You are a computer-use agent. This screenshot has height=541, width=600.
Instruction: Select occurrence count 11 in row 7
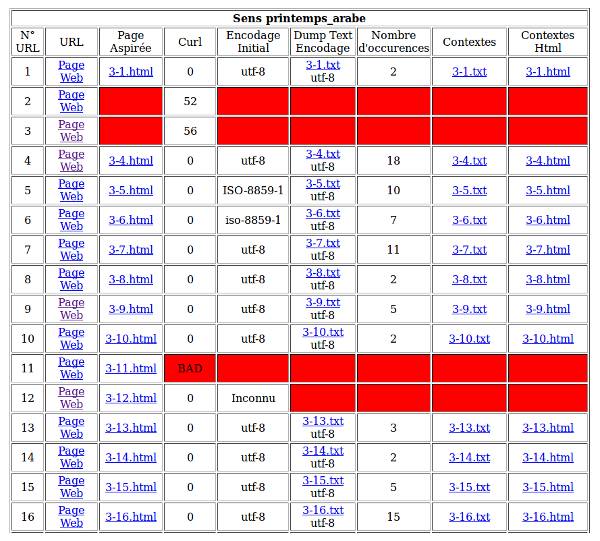[394, 249]
